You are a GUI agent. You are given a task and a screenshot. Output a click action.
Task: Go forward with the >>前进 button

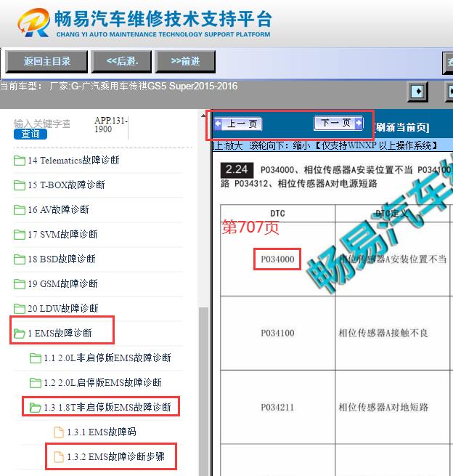tap(185, 62)
